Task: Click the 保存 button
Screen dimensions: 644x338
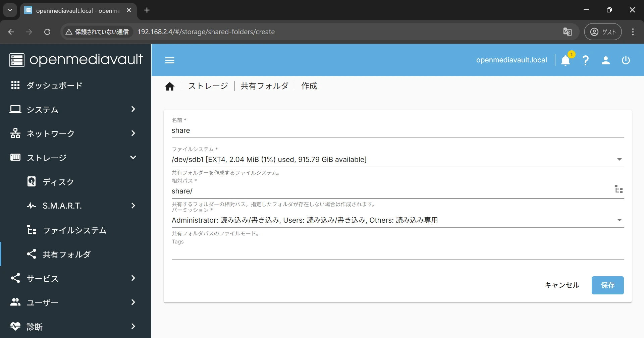Action: pyautogui.click(x=607, y=285)
